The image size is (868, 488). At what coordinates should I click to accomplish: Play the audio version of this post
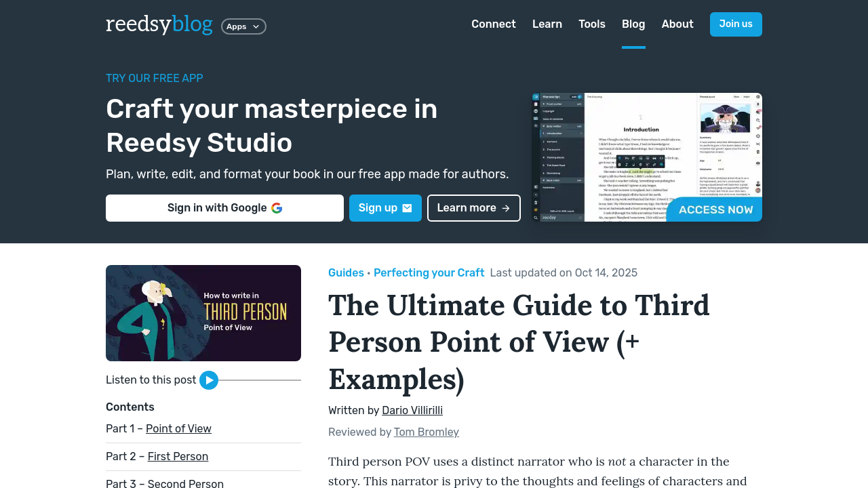(209, 380)
